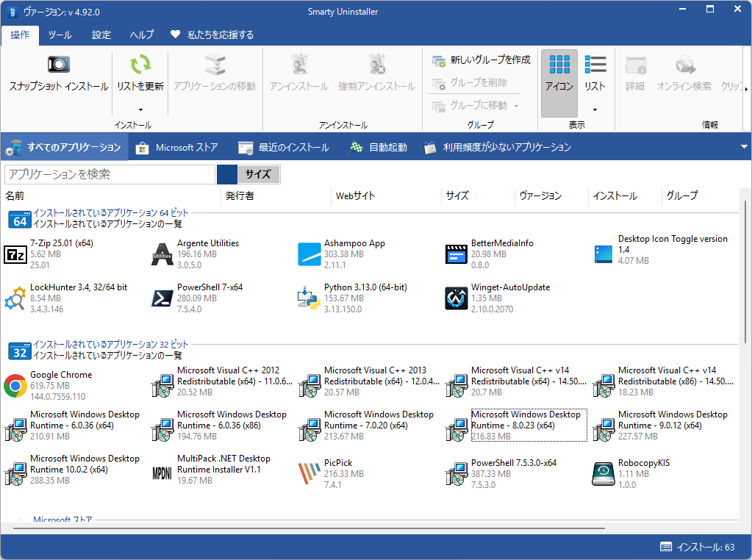
Task: Select the LockHunter 3.4 application icon
Action: click(x=15, y=298)
